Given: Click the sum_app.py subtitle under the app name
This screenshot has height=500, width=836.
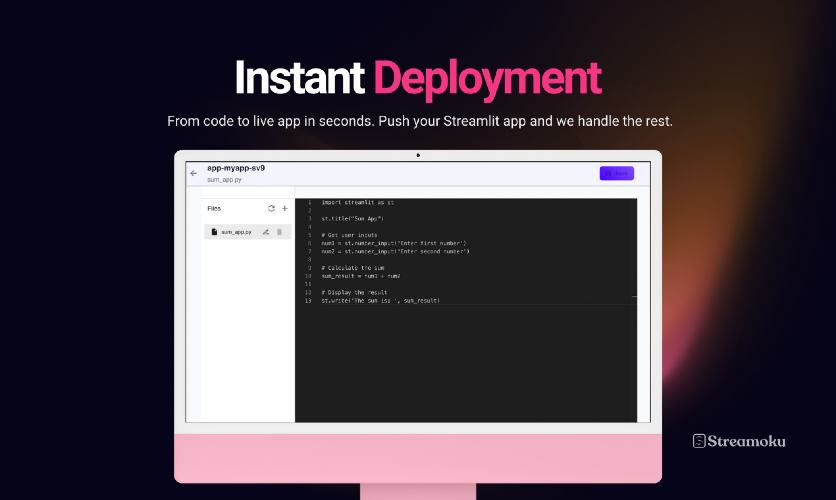Looking at the screenshot, I should (x=224, y=180).
